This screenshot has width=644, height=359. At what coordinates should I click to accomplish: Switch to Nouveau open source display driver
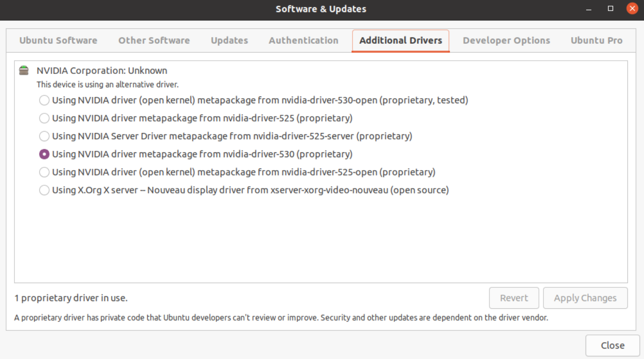44,190
